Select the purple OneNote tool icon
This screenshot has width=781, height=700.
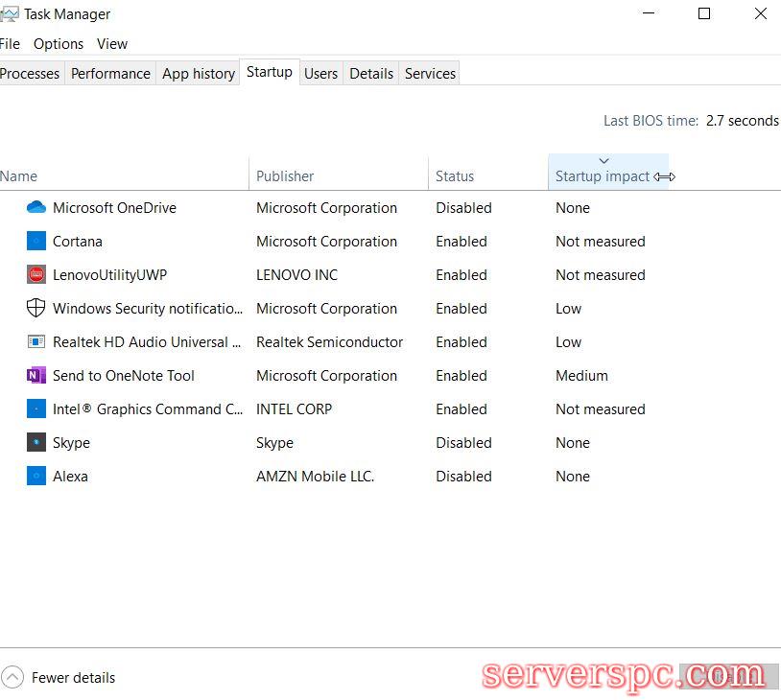coord(36,376)
